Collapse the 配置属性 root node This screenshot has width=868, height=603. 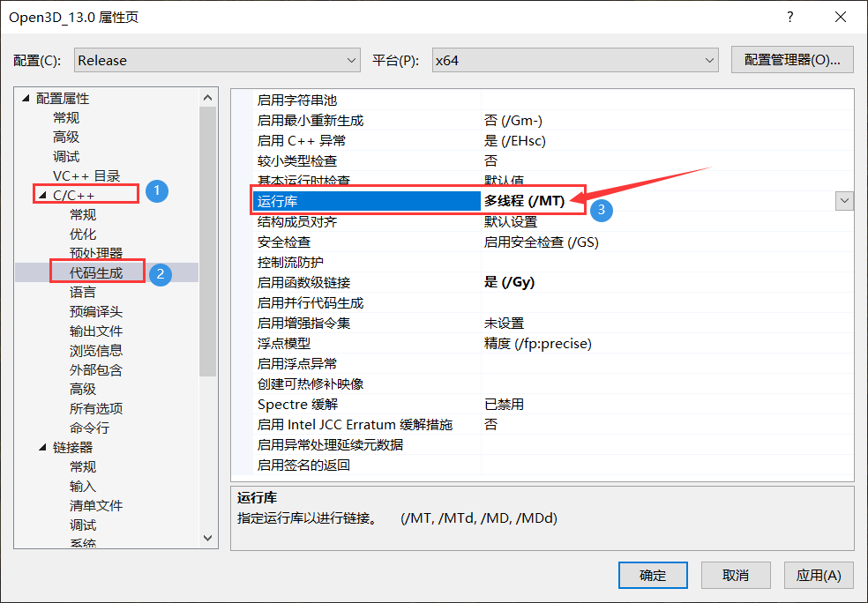pyautogui.click(x=26, y=98)
